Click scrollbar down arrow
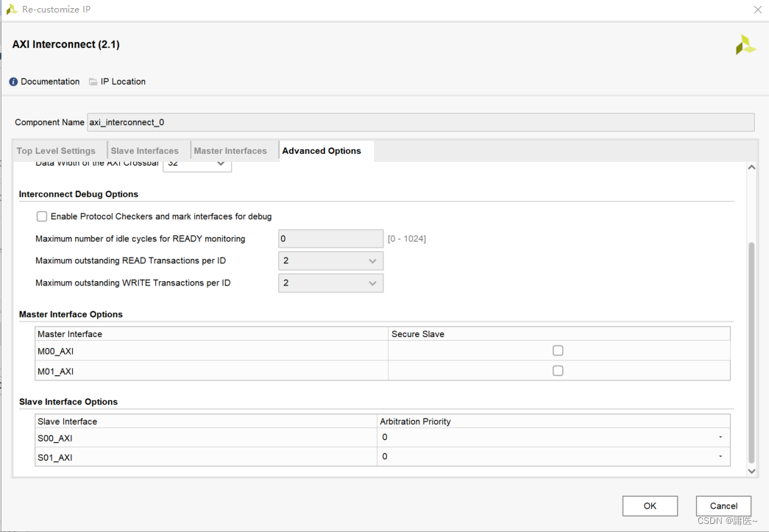This screenshot has height=532, width=769. click(x=751, y=471)
